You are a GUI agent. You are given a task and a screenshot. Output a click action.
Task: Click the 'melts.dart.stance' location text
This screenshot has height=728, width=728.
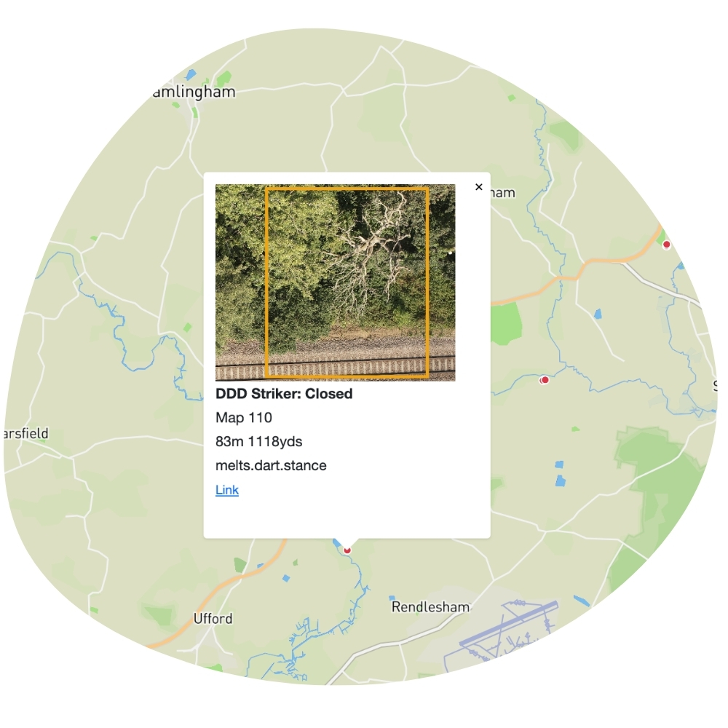tap(271, 465)
